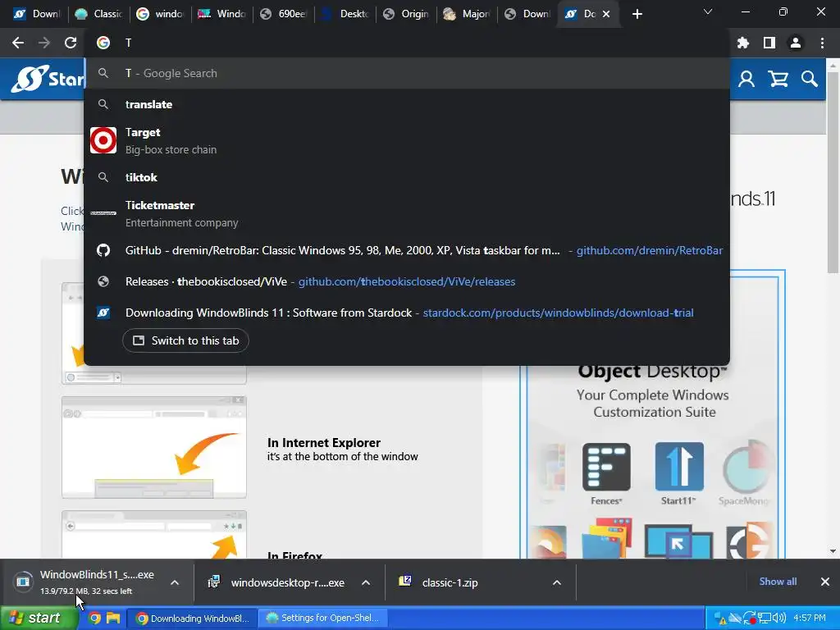The height and width of the screenshot is (630, 840).
Task: Expand windowsdesktop-r exe download options arrow
Action: click(x=366, y=582)
